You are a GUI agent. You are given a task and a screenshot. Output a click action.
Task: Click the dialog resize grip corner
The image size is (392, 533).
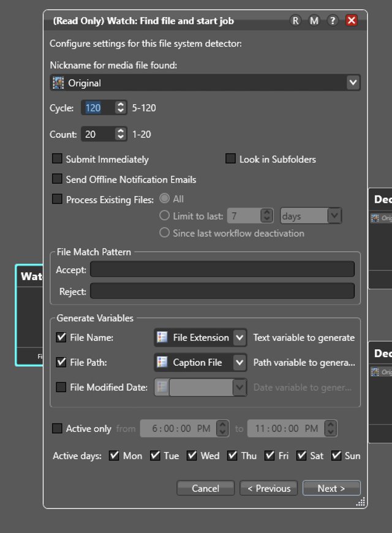pos(361,502)
